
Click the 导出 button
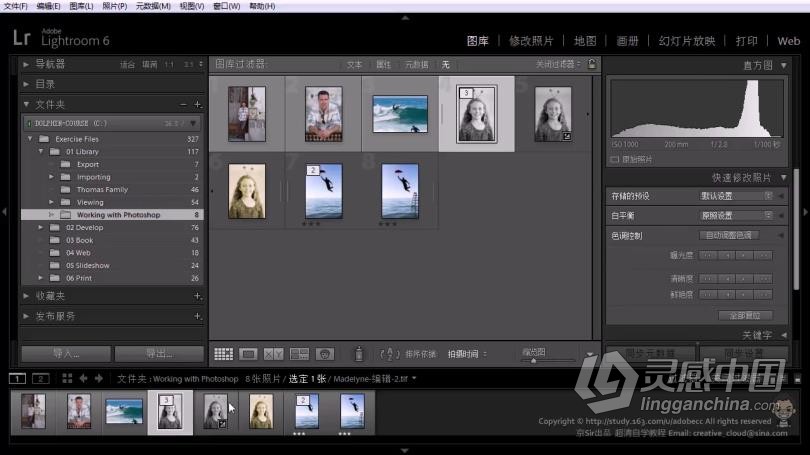click(x=159, y=354)
